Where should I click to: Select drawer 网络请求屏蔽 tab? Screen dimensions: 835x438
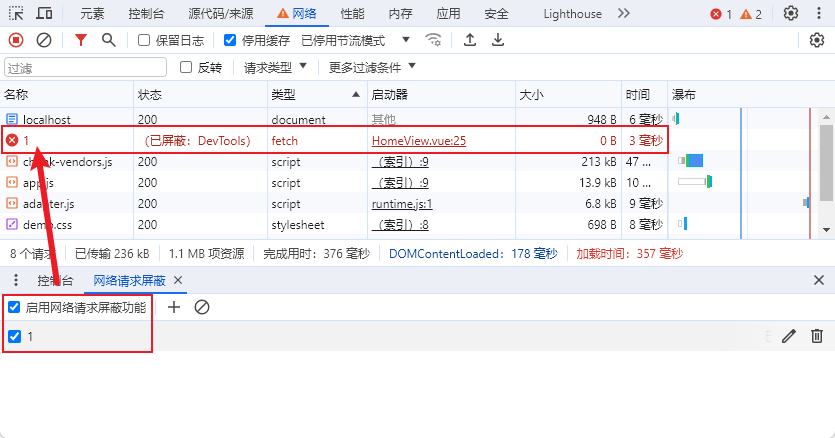(129, 281)
